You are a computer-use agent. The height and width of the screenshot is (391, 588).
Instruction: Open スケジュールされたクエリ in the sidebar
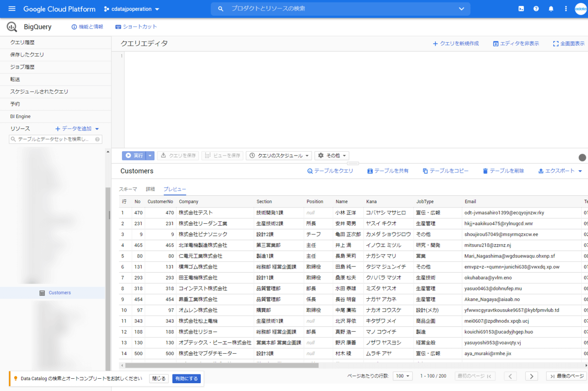(56, 92)
